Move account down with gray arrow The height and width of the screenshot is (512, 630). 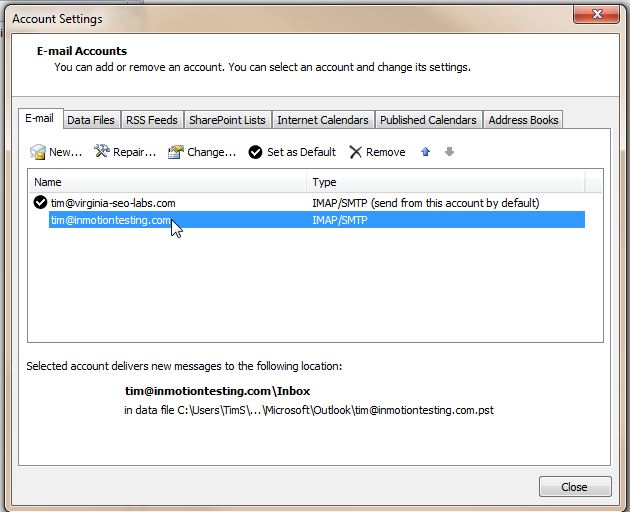(449, 152)
